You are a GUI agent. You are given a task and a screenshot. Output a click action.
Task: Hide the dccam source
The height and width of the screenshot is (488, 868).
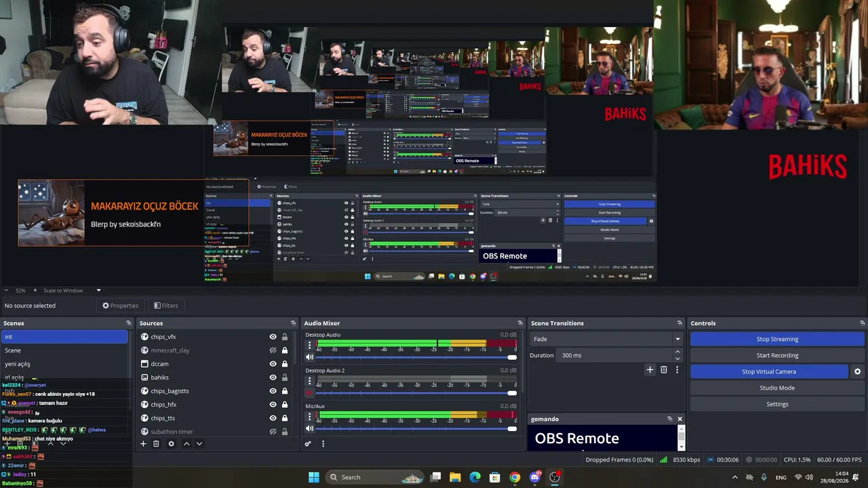coord(273,364)
